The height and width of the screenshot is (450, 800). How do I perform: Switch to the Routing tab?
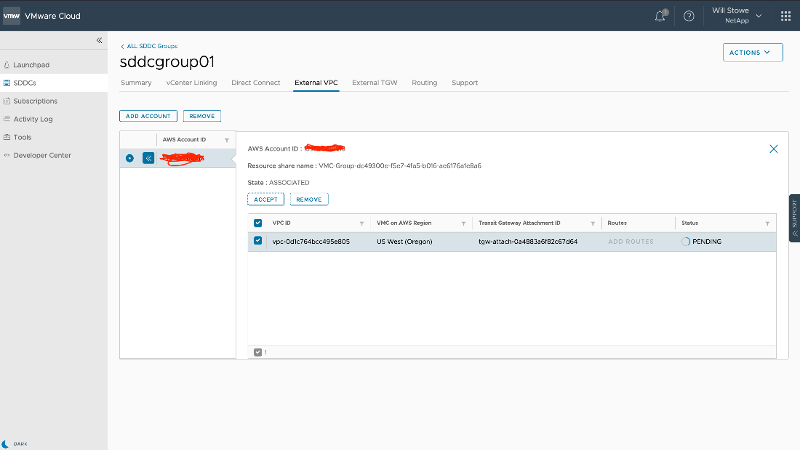point(424,83)
